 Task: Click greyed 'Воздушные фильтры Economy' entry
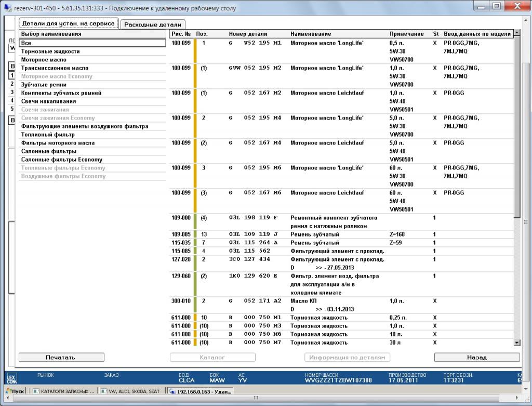(92, 176)
